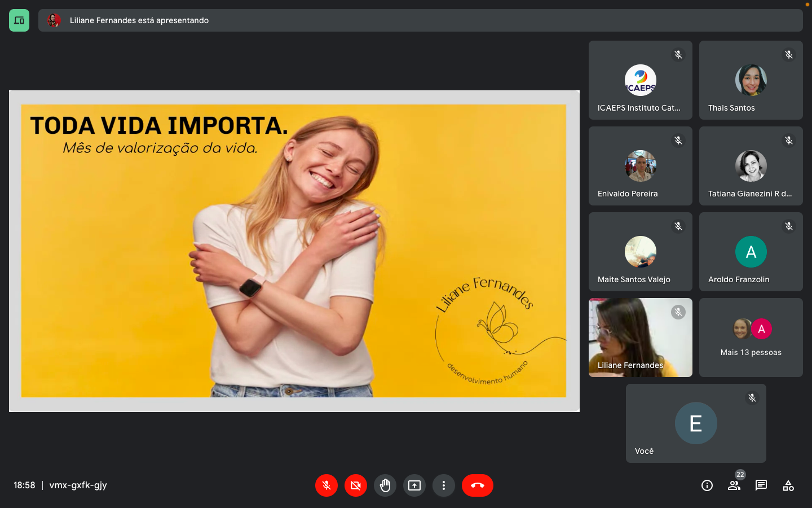
Task: Click the 18:58 clock text
Action: pos(24,485)
